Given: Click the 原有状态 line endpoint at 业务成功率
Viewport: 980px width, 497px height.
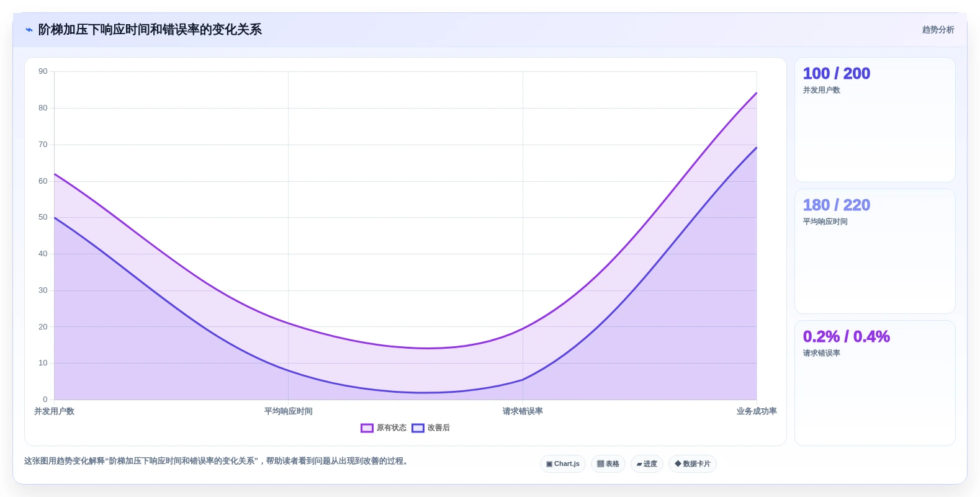Looking at the screenshot, I should coord(757,93).
